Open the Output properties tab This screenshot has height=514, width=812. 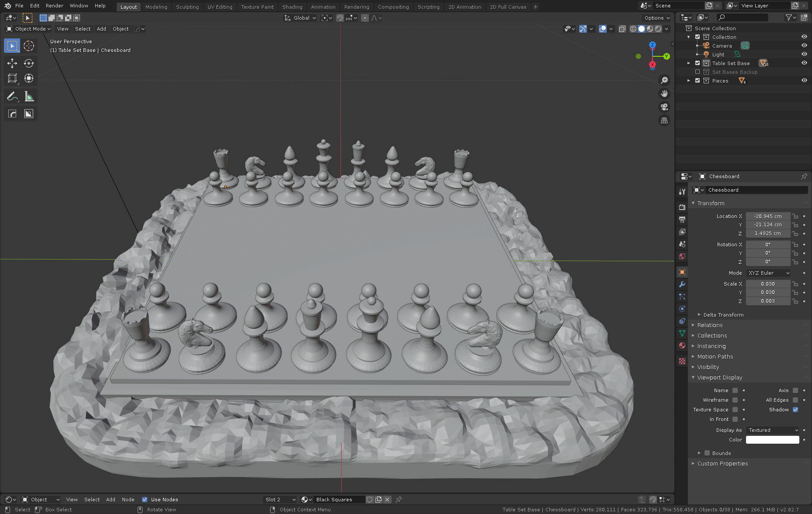click(682, 219)
